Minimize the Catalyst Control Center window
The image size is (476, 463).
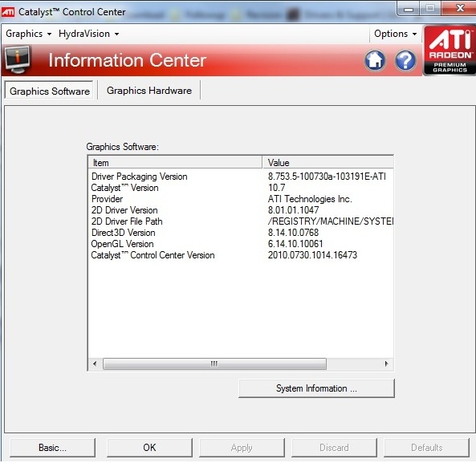tap(409, 9)
